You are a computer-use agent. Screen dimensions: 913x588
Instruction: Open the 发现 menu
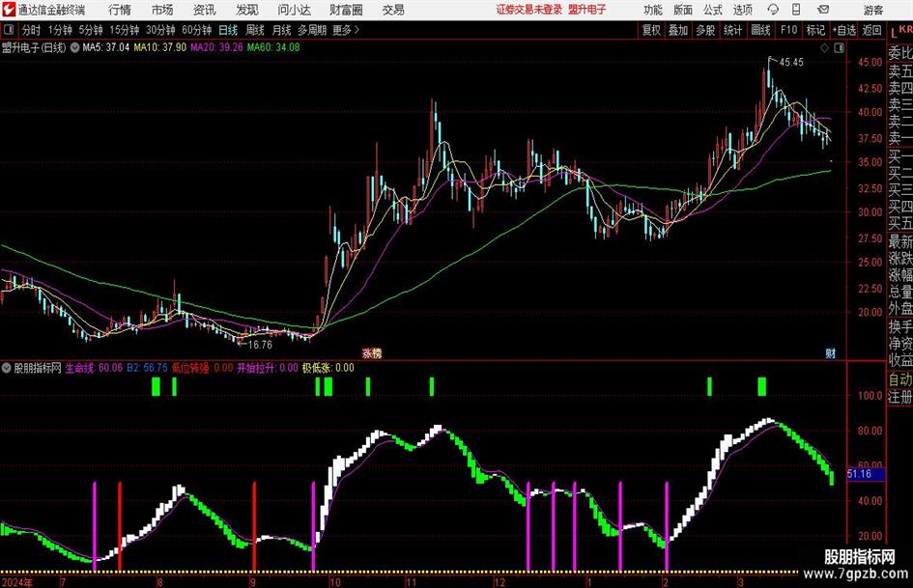coord(247,10)
